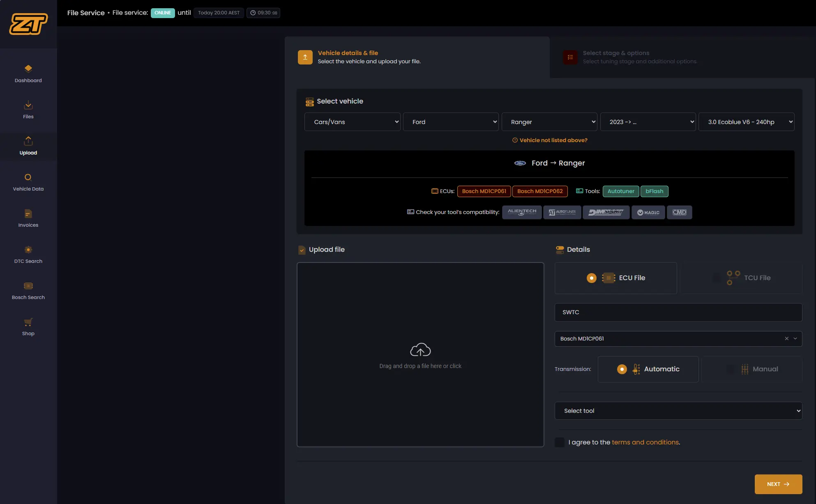Click the CMD compatibility logo

pos(680,212)
